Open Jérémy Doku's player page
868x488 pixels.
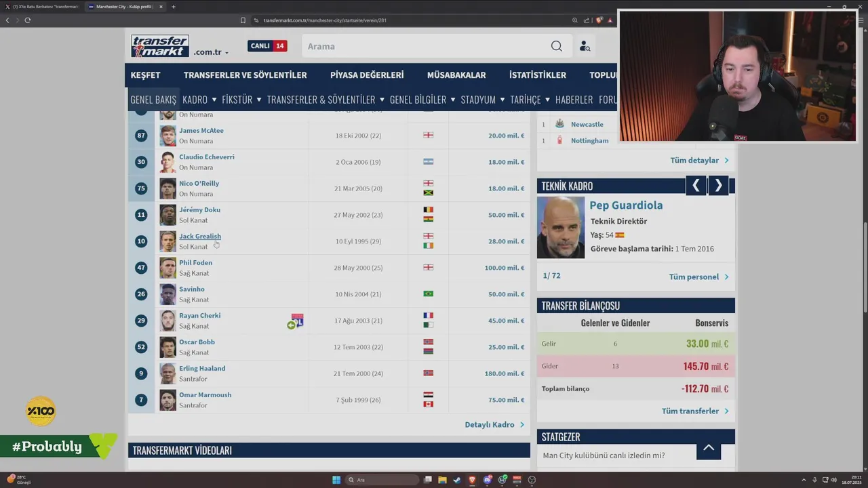coord(199,209)
